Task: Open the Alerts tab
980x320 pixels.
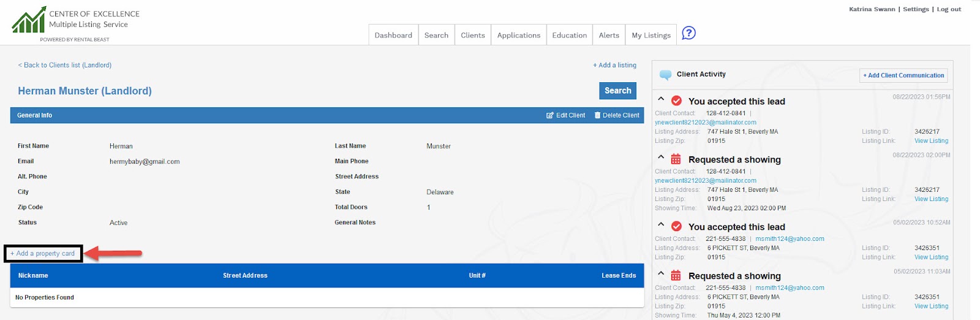Action: 609,35
